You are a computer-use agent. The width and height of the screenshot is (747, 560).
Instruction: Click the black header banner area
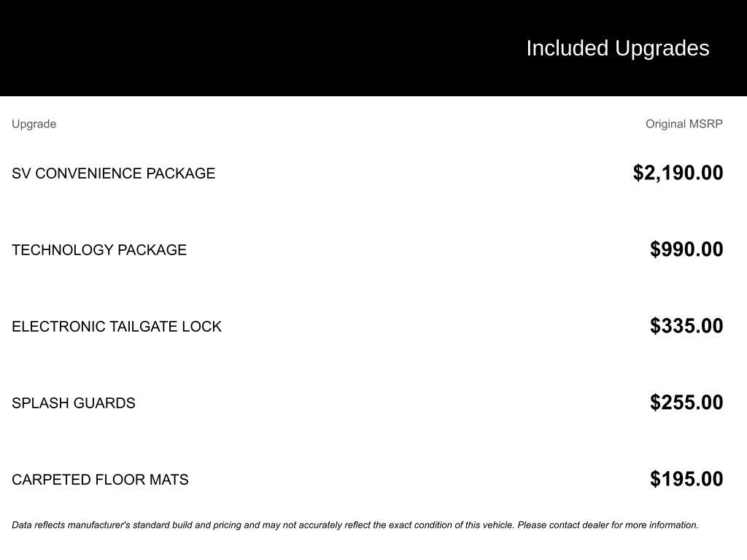point(373,47)
